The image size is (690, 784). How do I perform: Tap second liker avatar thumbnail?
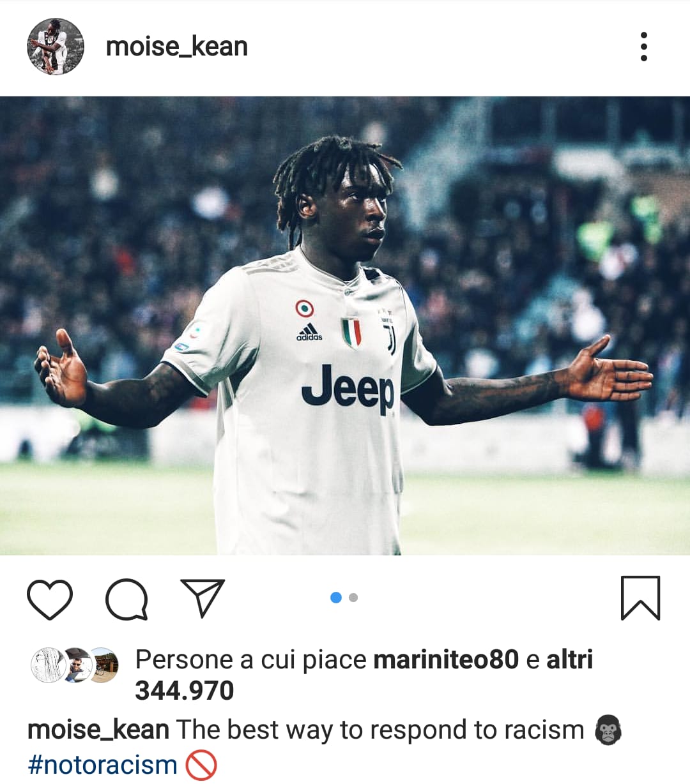coord(75,665)
